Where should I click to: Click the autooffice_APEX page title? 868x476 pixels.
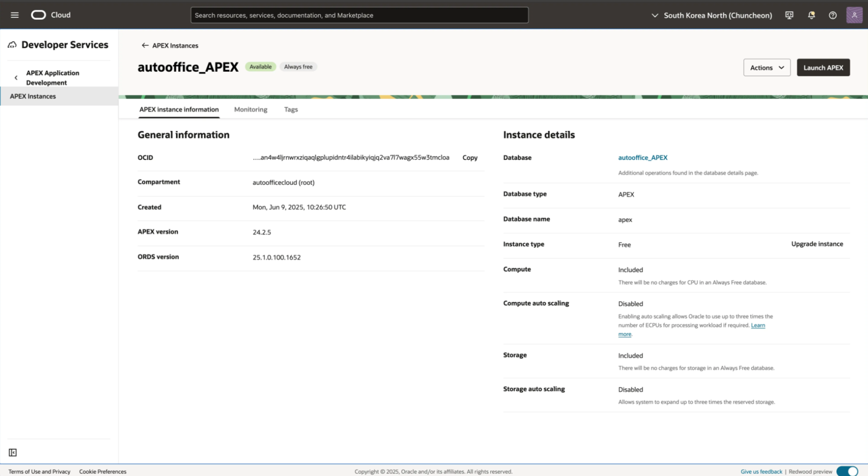point(188,67)
